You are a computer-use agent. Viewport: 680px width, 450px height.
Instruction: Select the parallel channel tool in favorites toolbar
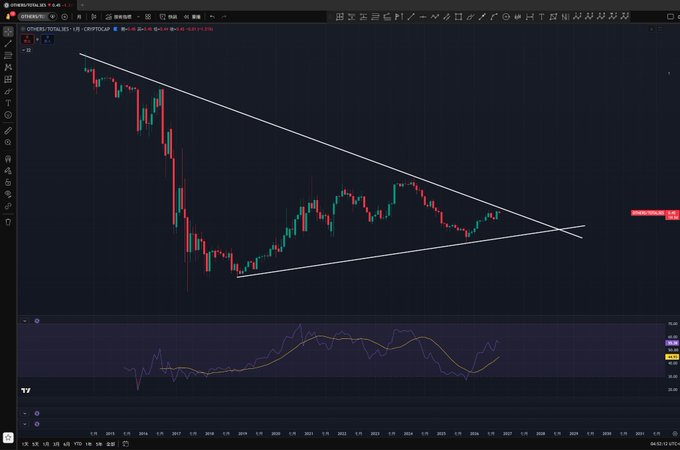[x=447, y=16]
